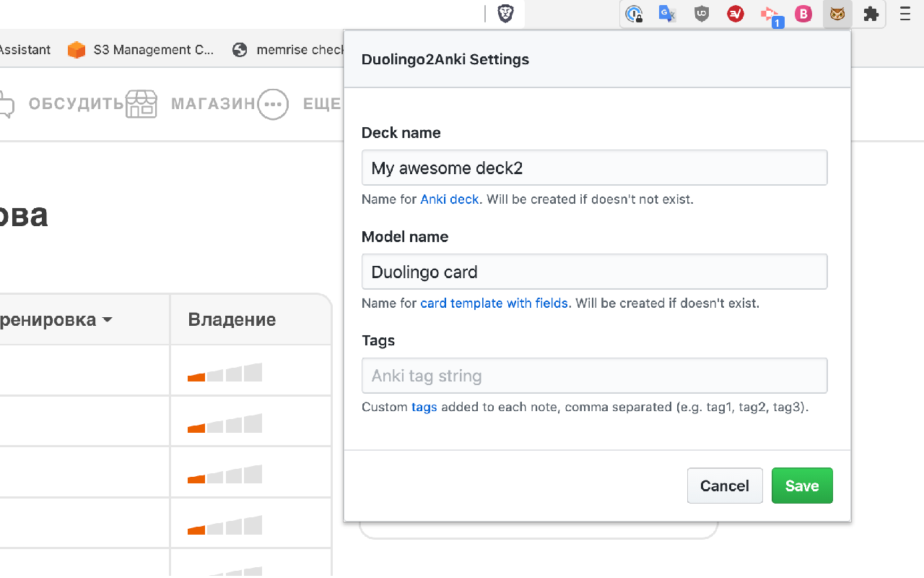Go to the ОБСУДИТЬ discussion section
The image size is (924, 578).
(77, 104)
